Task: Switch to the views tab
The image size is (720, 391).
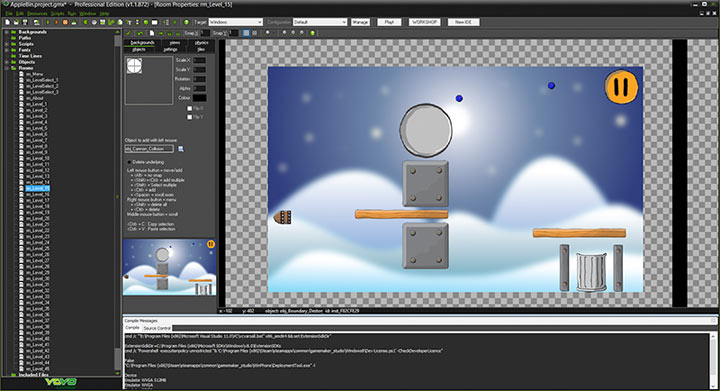Action: click(x=174, y=43)
